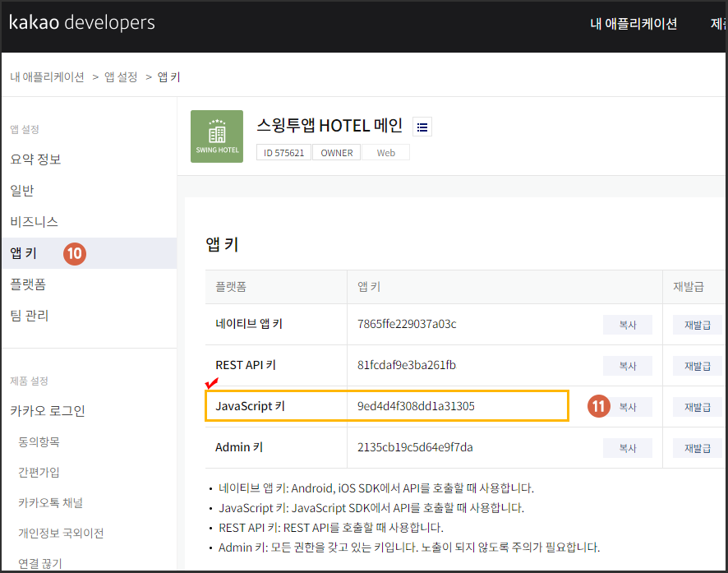728x573 pixels.
Task: Reissue the Admin key
Action: 697,448
